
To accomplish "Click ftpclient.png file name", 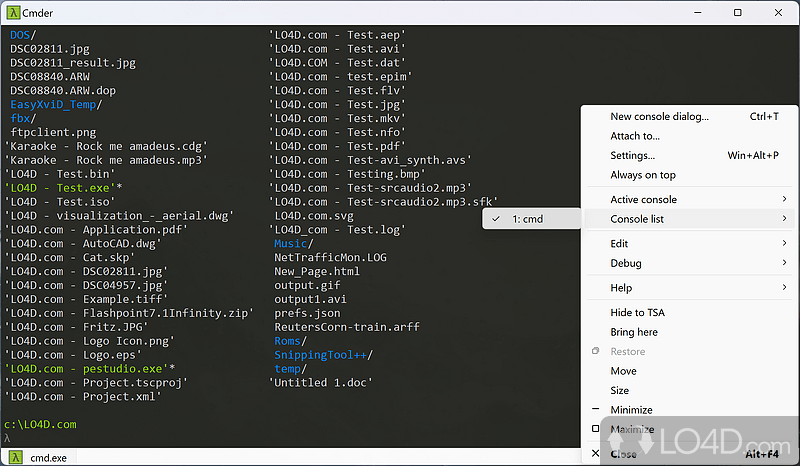I will pos(53,132).
